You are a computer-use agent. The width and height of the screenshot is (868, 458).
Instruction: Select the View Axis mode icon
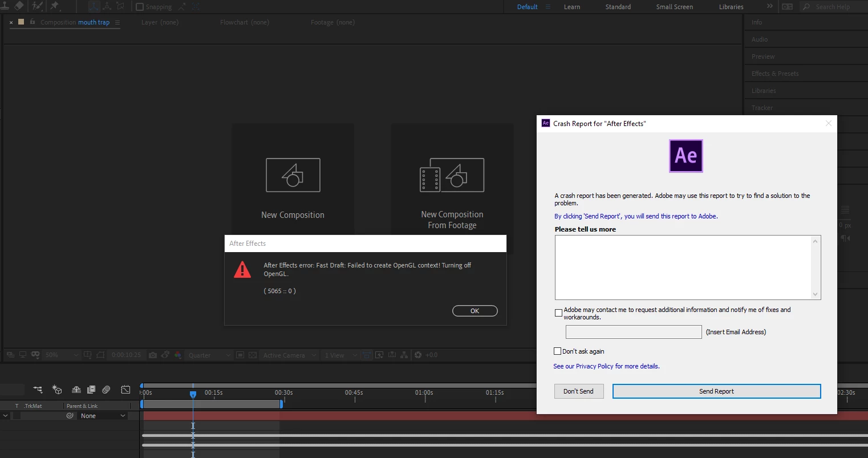click(x=120, y=6)
